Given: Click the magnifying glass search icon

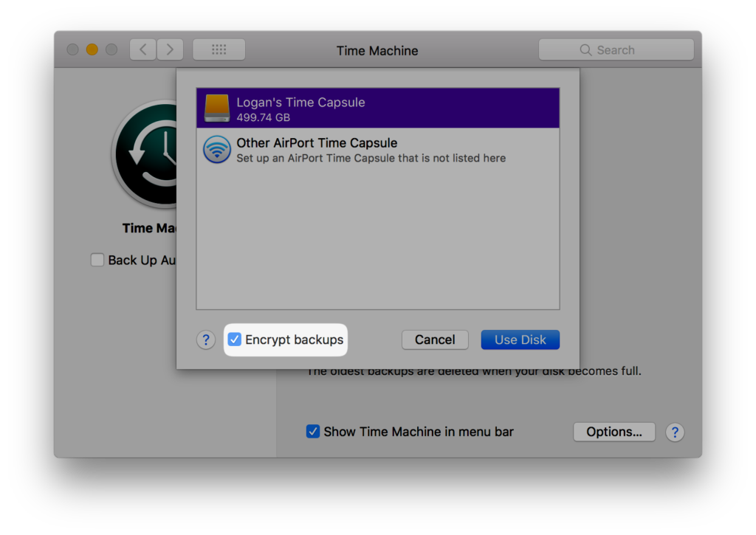Looking at the screenshot, I should [x=585, y=50].
